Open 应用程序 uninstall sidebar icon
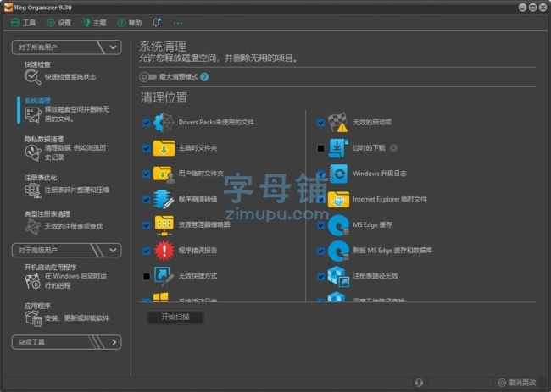The image size is (551, 392). tap(33, 318)
